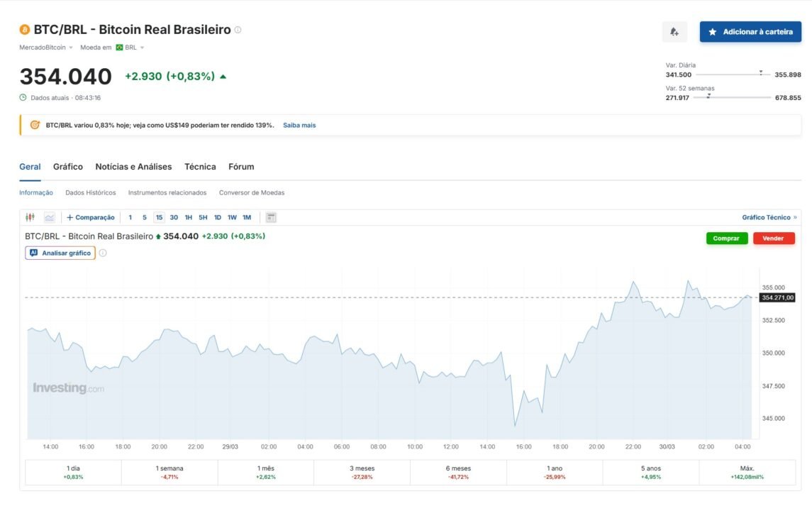Click the candlestick chart type icon

click(30, 217)
